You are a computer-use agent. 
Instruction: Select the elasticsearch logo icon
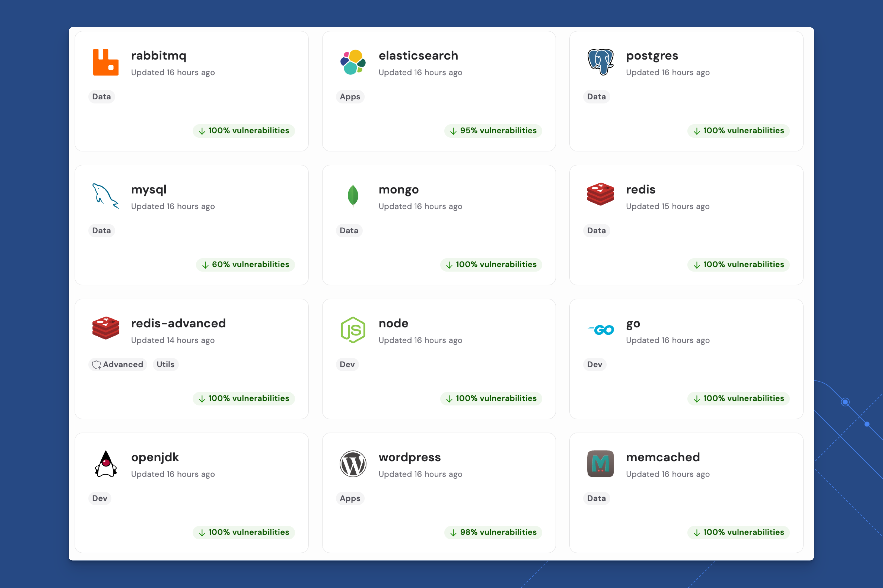(353, 62)
